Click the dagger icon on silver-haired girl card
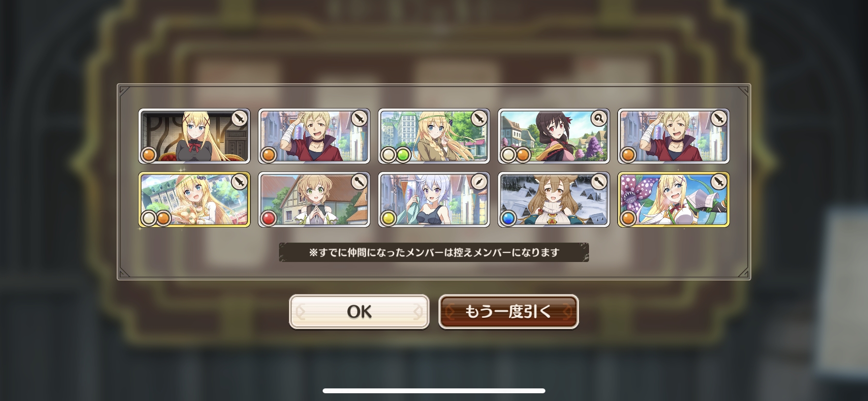 [x=479, y=182]
